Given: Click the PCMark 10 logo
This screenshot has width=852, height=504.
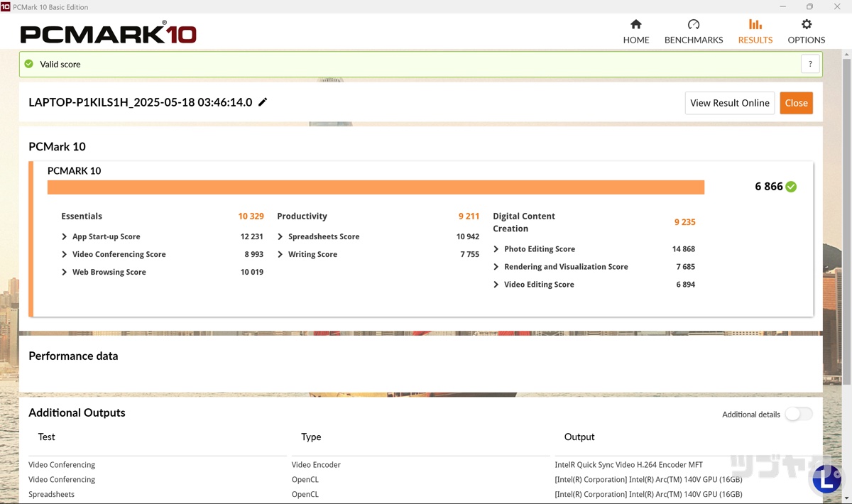Looking at the screenshot, I should pos(109,33).
